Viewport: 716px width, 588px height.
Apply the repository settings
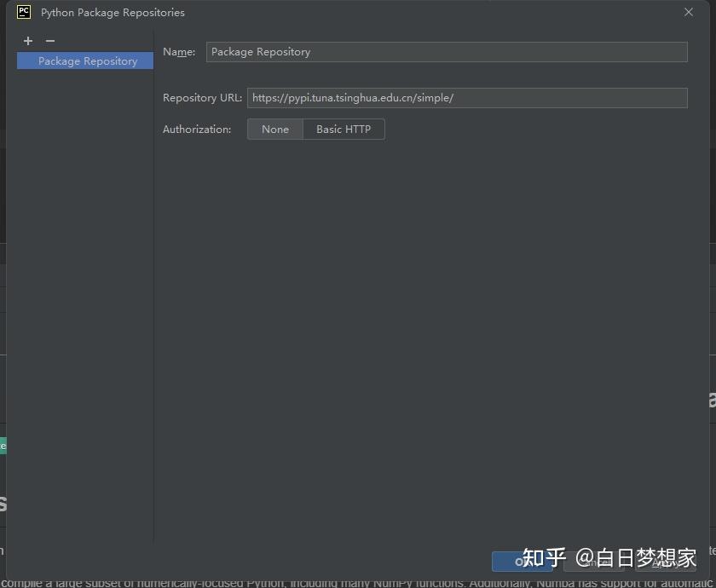tap(665, 562)
